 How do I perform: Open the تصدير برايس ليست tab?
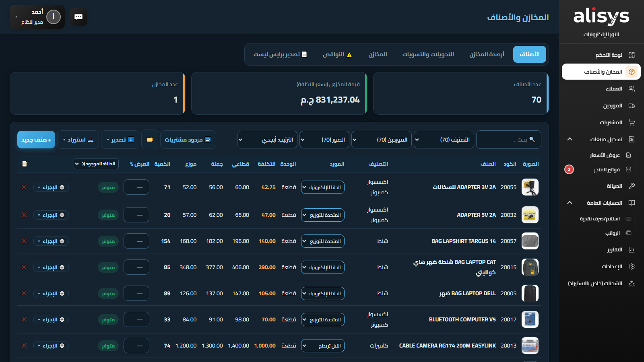click(x=280, y=54)
